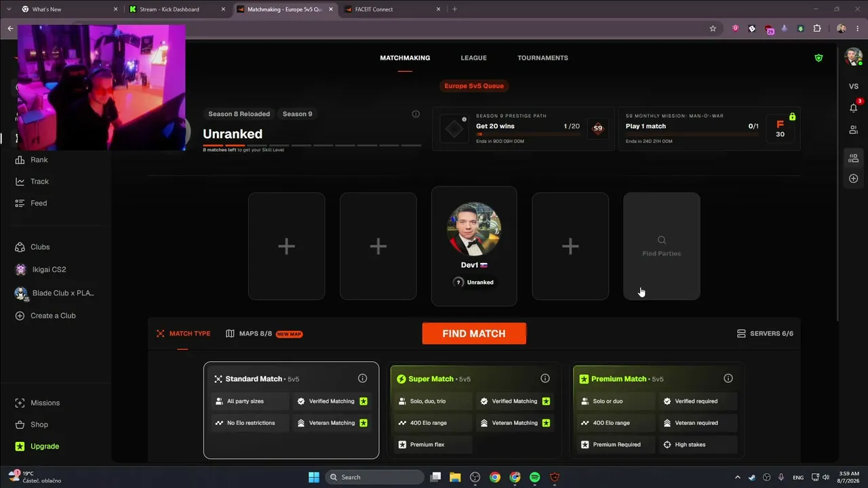Viewport: 868px width, 488px height.
Task: Open the Feed section
Action: tap(31, 203)
